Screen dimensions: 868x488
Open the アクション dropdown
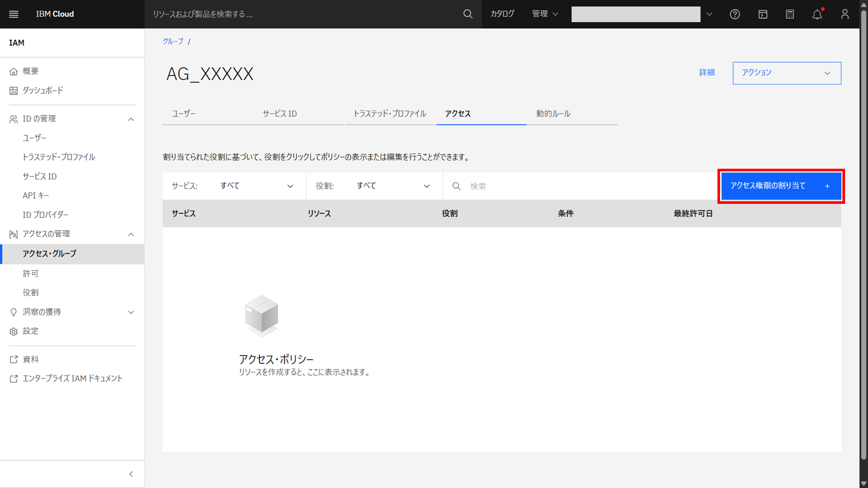786,73
